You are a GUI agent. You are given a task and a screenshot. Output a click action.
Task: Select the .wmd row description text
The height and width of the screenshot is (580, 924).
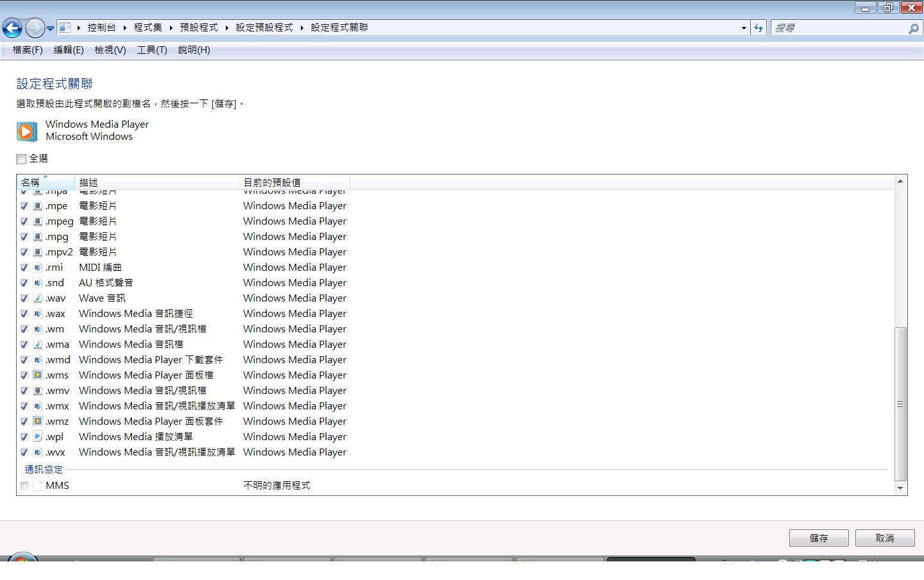(151, 360)
